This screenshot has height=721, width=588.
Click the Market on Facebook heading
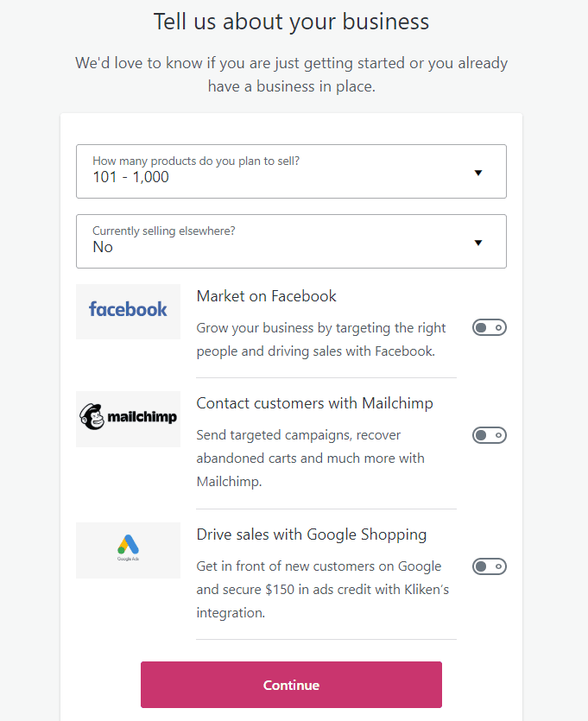point(266,296)
